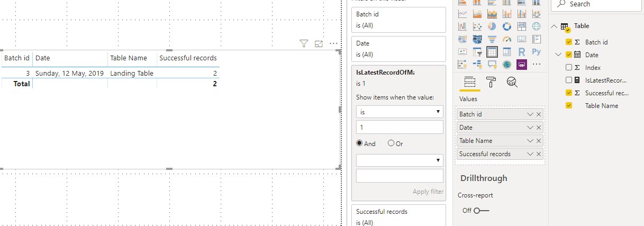Collapse the Table node in Fields
The width and height of the screenshot is (644, 226).
click(x=554, y=26)
